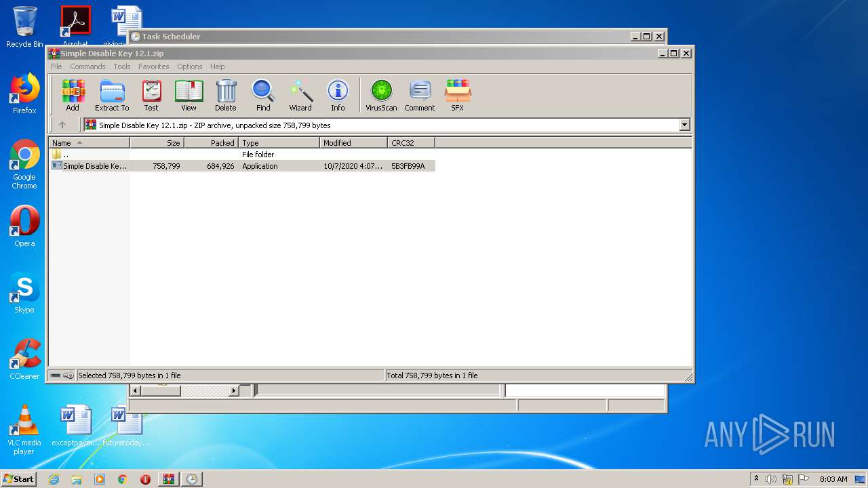868x488 pixels.
Task: Open Windows Explorer from taskbar
Action: click(x=77, y=479)
